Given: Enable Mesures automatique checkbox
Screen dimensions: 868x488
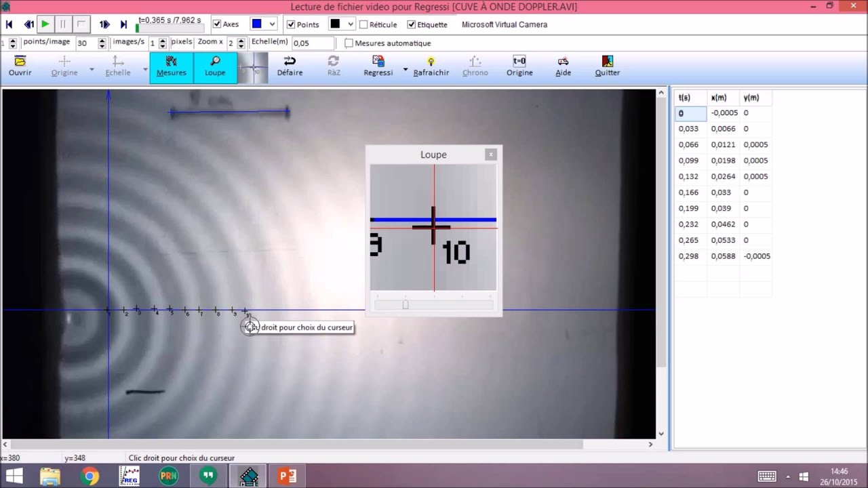Looking at the screenshot, I should 349,43.
